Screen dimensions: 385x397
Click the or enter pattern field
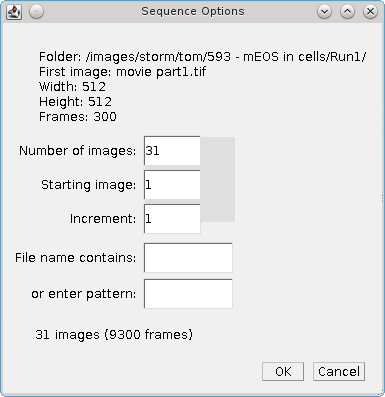click(x=188, y=294)
